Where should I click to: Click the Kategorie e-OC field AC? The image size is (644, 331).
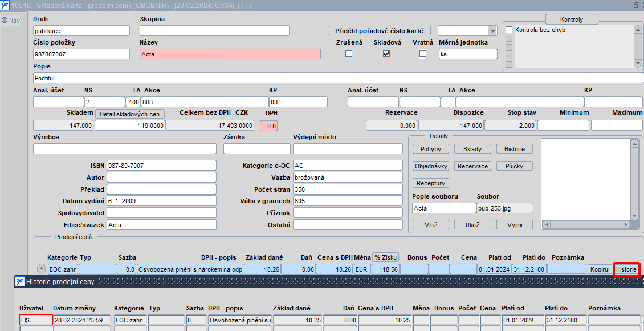[348, 165]
